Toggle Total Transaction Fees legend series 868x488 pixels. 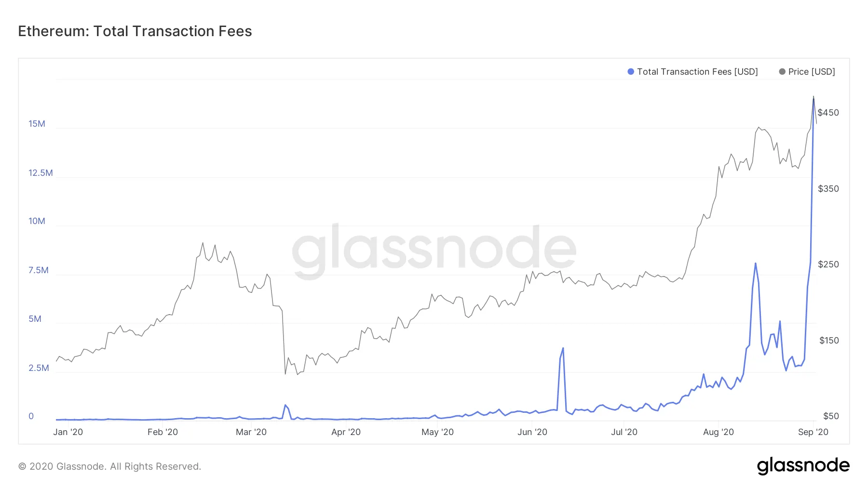(x=697, y=72)
